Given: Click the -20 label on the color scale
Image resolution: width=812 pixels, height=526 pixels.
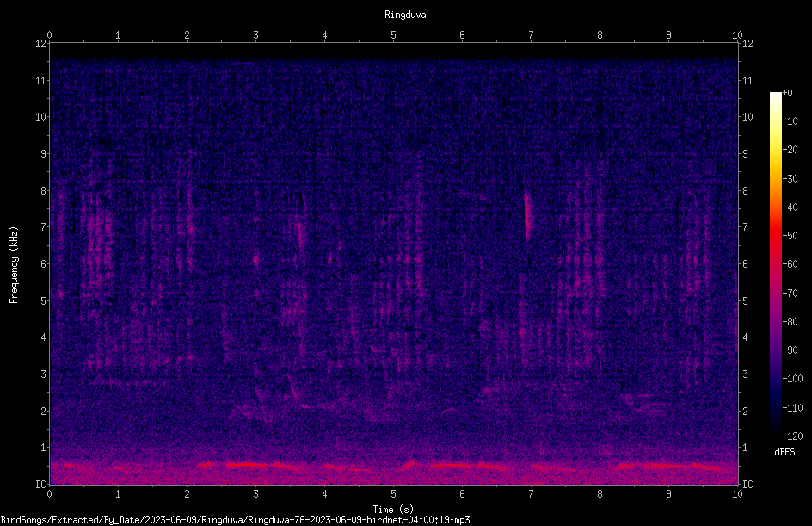Looking at the screenshot, I should [x=790, y=150].
